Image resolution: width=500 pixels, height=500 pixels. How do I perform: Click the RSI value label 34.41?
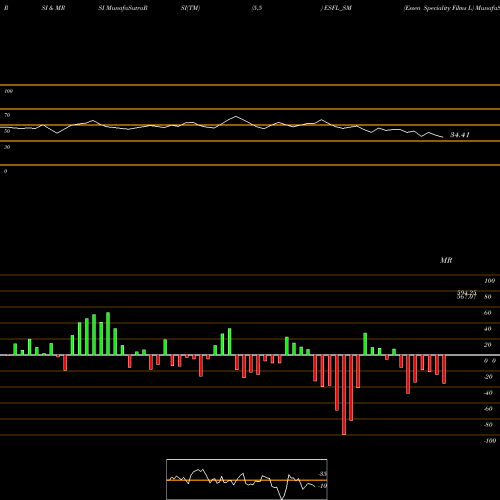(x=460, y=135)
